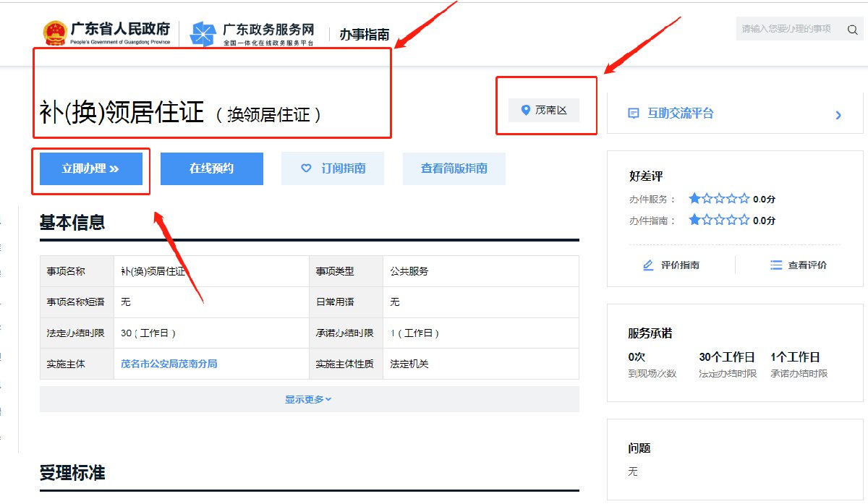Open the 茂南区 region selector
This screenshot has width=868, height=504.
click(x=544, y=111)
